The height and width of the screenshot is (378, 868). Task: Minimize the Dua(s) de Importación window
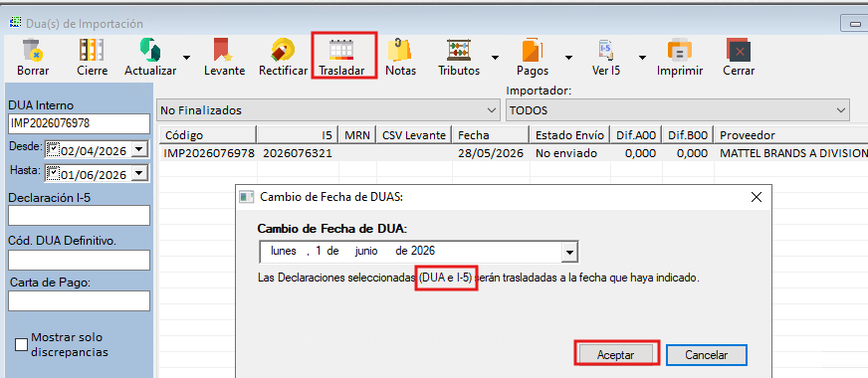[x=855, y=23]
